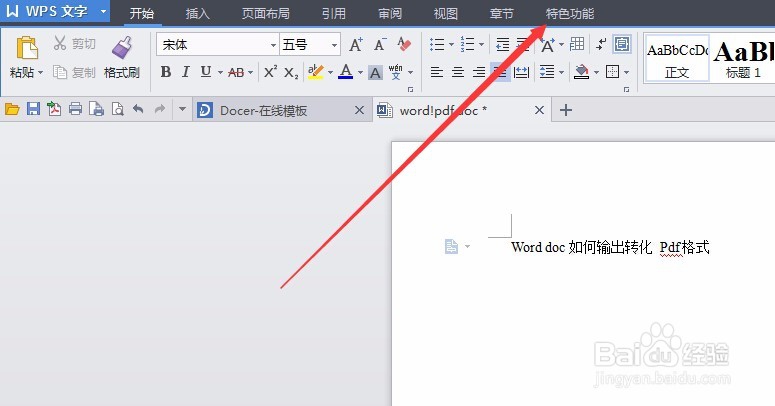Click the phonetic guide wén icon

(395, 72)
